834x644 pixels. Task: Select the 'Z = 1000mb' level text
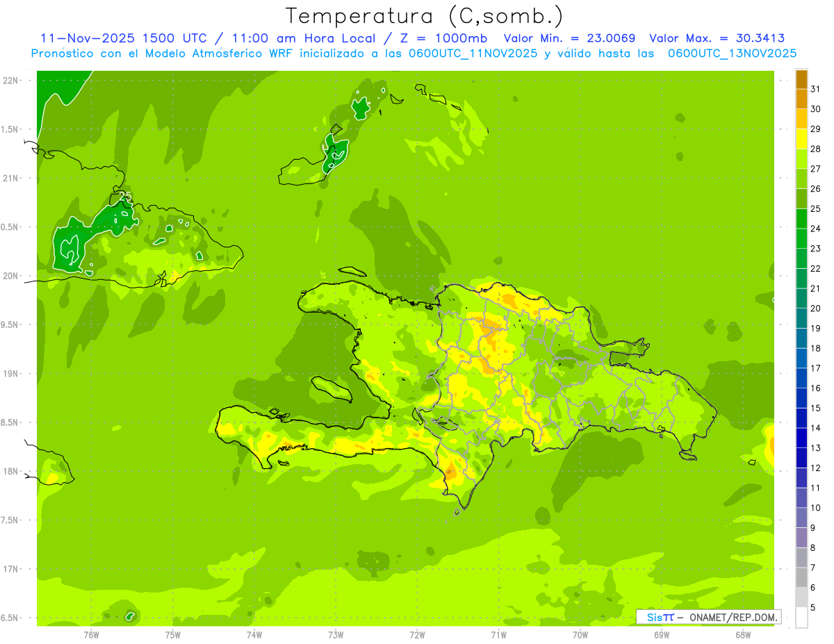pyautogui.click(x=442, y=38)
